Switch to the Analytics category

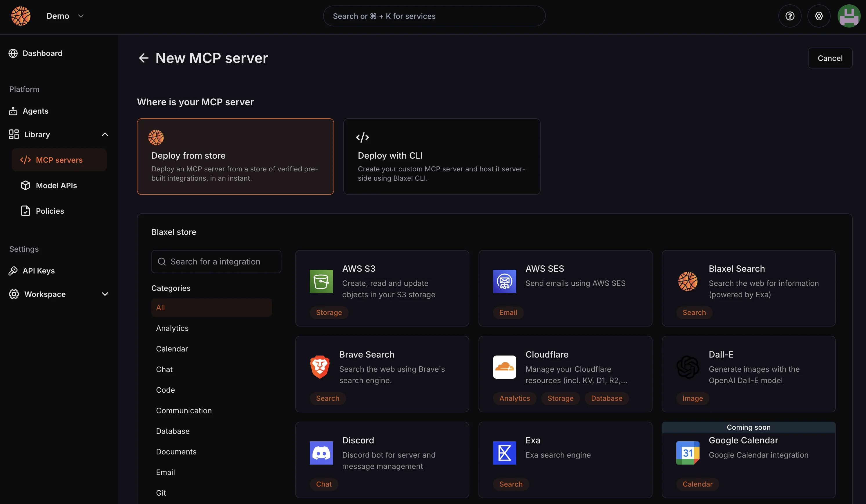(172, 328)
